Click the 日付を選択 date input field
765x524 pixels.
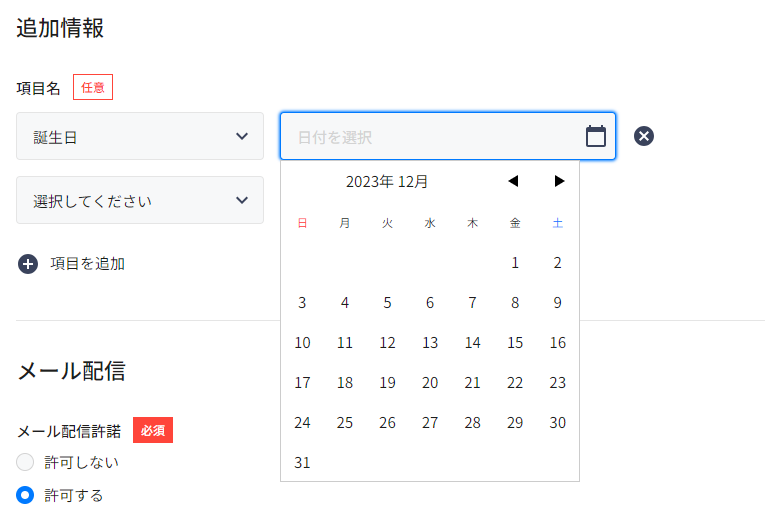448,136
